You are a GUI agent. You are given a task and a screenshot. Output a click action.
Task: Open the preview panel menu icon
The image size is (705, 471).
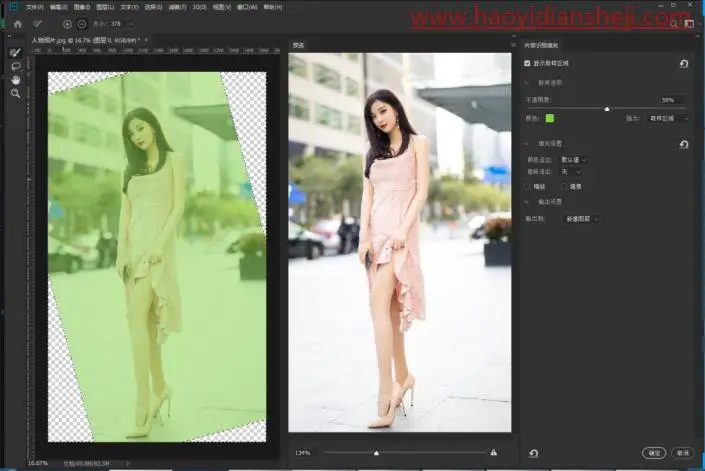[513, 45]
